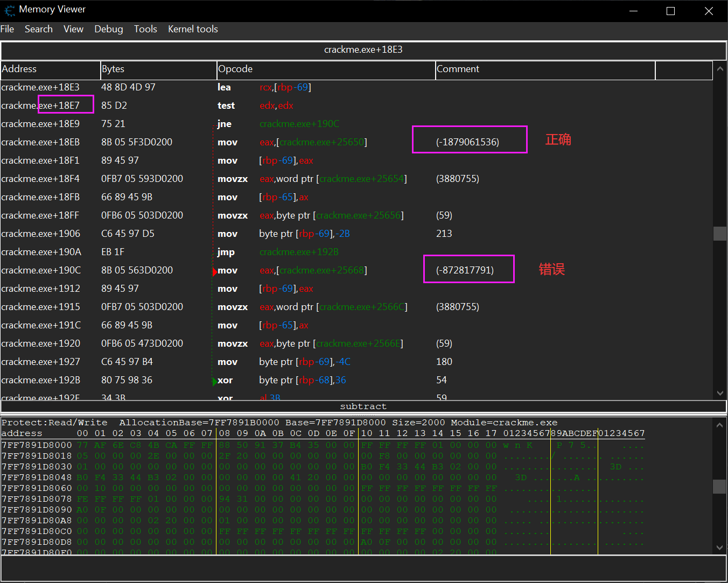Image resolution: width=728 pixels, height=583 pixels.
Task: Select hex row 7FF7891D8000
Action: click(323, 445)
